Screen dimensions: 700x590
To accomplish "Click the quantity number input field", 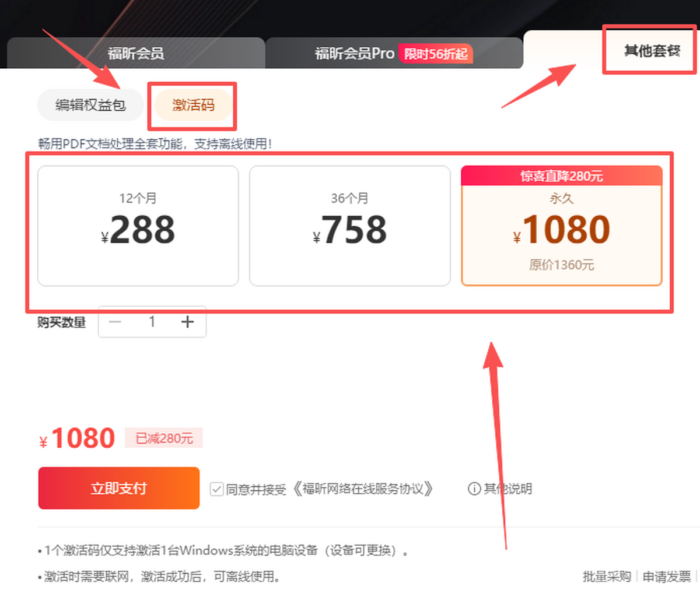I will 151,321.
